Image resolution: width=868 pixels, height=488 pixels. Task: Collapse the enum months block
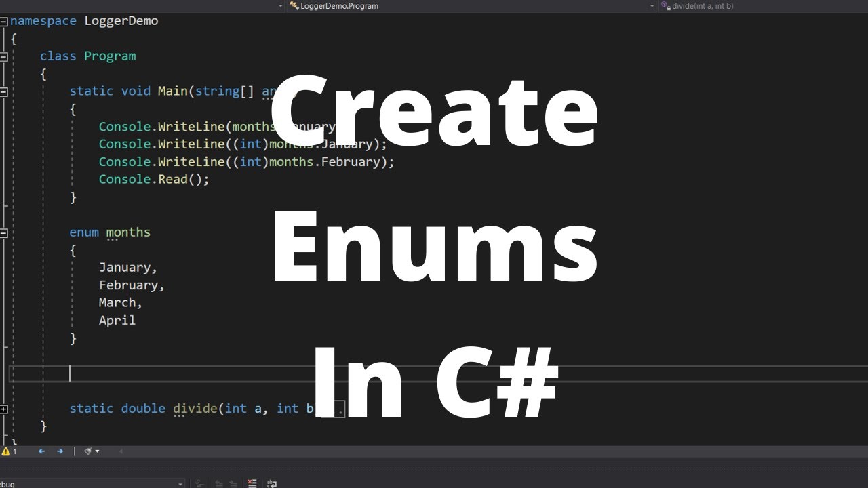3,232
